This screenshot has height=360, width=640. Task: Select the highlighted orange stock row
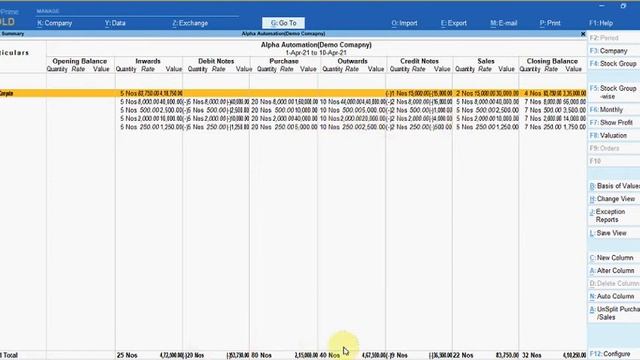click(293, 93)
